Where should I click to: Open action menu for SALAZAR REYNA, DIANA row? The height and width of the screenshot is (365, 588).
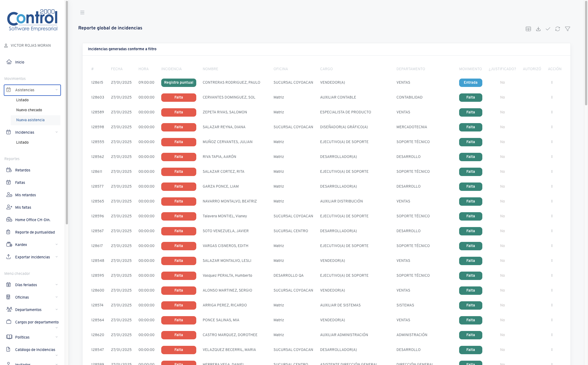552,127
